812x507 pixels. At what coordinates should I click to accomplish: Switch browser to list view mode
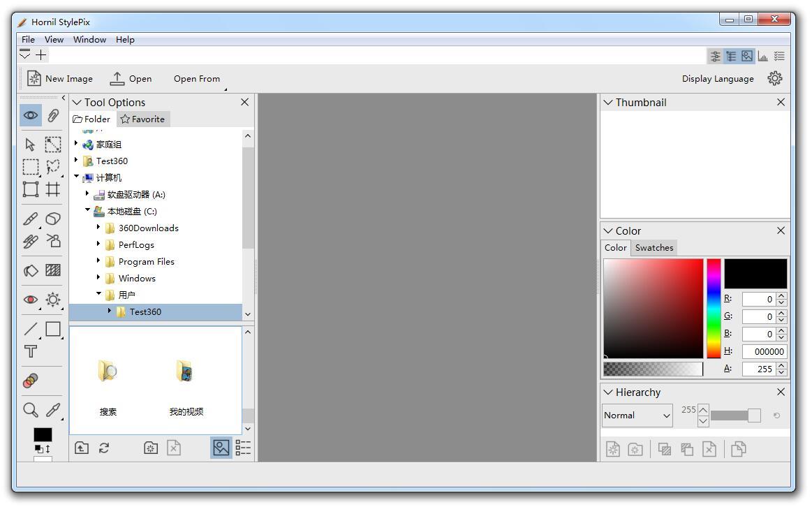click(243, 448)
